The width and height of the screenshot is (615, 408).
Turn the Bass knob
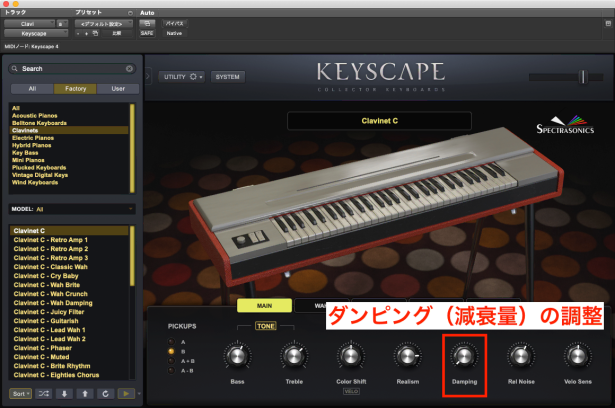point(237,356)
